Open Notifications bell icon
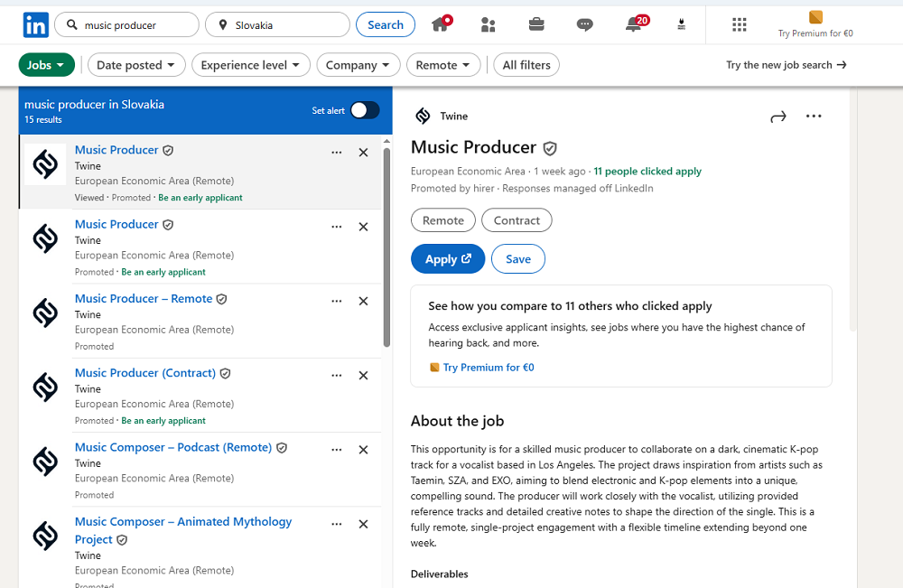The image size is (903, 588). pyautogui.click(x=636, y=24)
